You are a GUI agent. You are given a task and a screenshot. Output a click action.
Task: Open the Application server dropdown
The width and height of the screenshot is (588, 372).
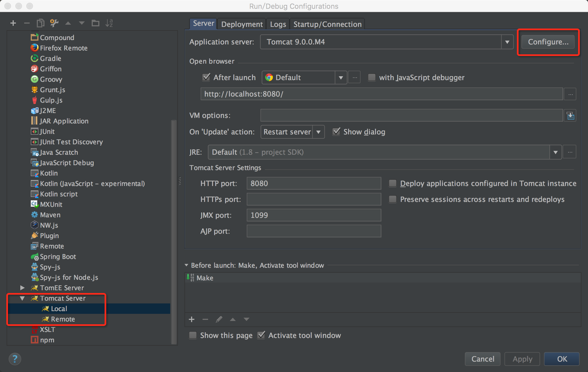tap(507, 42)
